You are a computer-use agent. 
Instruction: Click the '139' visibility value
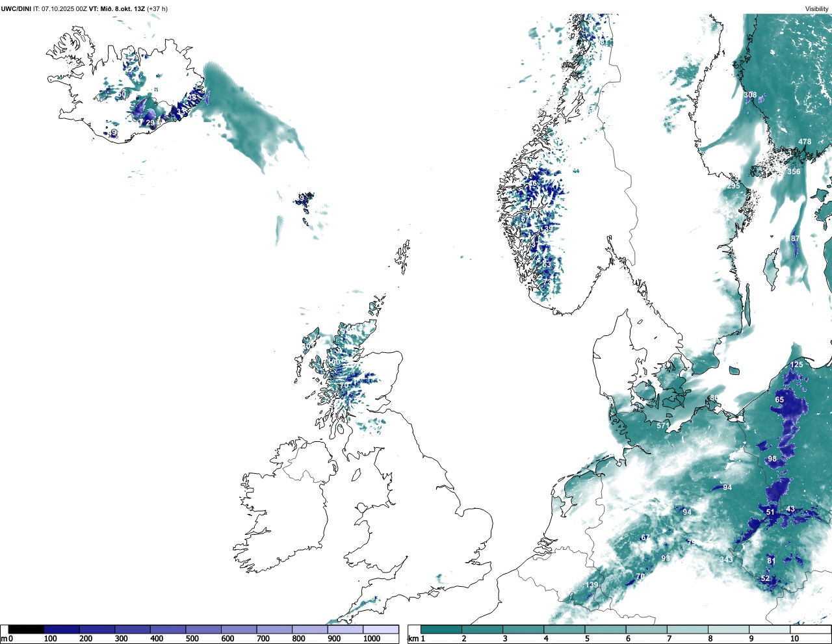[x=591, y=585]
